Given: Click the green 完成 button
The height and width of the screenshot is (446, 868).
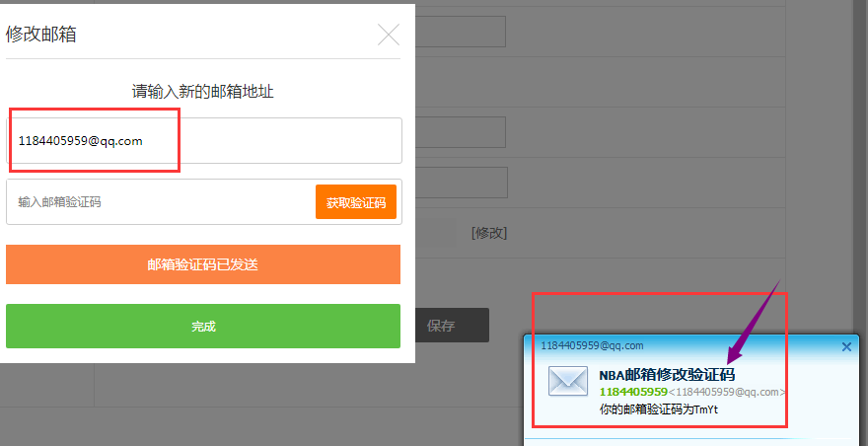Looking at the screenshot, I should point(203,326).
